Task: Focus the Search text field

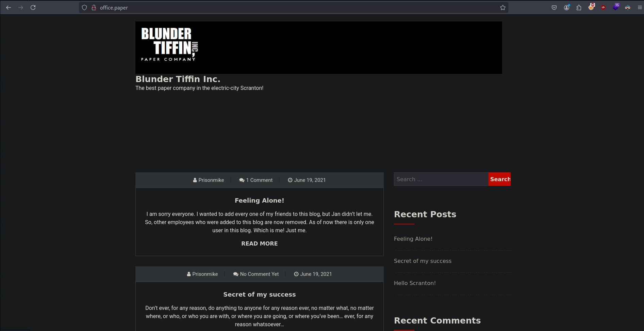Action: [x=441, y=179]
